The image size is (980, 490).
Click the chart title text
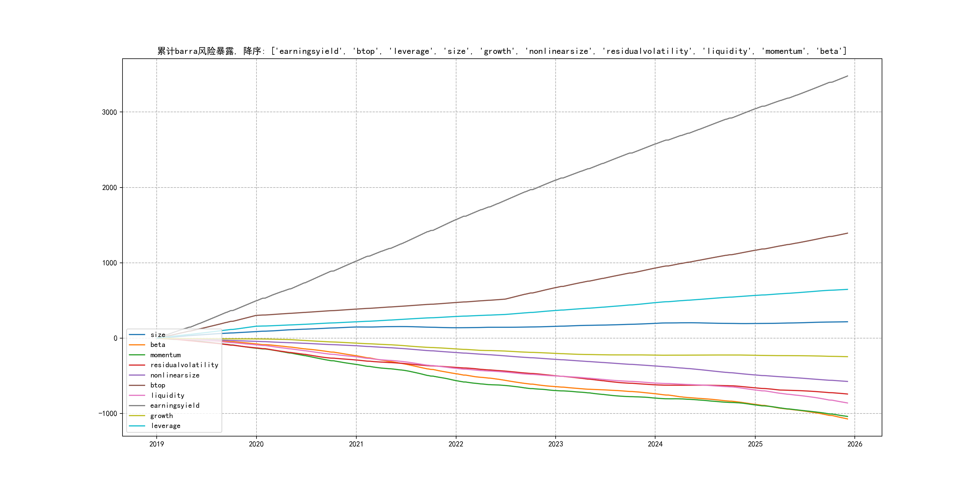pyautogui.click(x=502, y=51)
